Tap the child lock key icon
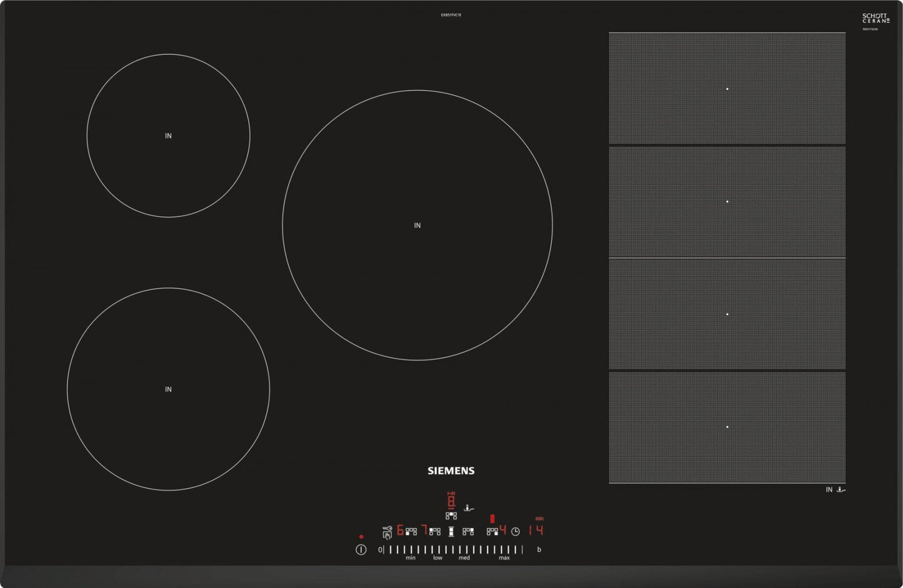This screenshot has height=588, width=903. click(x=387, y=532)
